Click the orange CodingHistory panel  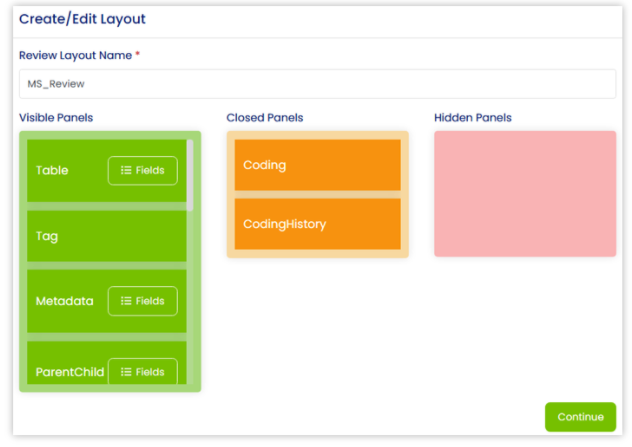(317, 224)
